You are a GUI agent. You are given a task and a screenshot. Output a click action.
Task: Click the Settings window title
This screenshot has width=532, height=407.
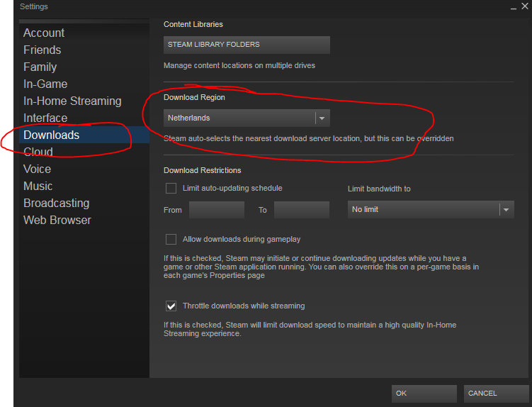click(x=33, y=6)
